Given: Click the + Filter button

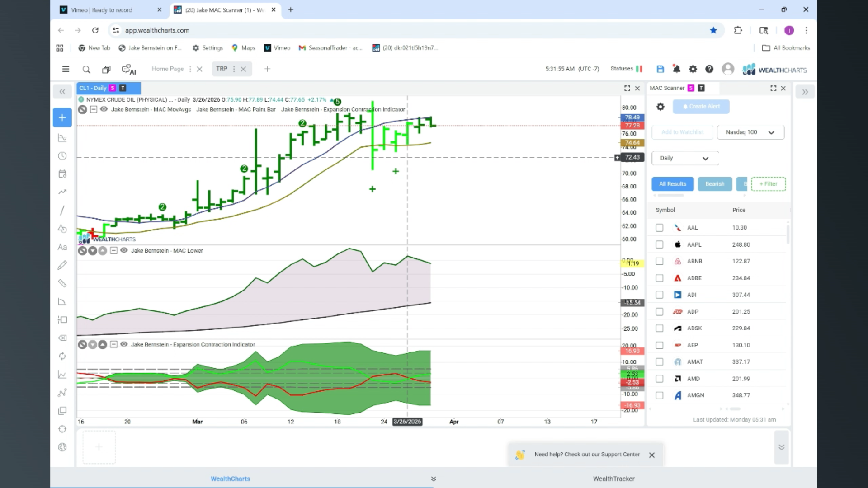Looking at the screenshot, I should [768, 184].
